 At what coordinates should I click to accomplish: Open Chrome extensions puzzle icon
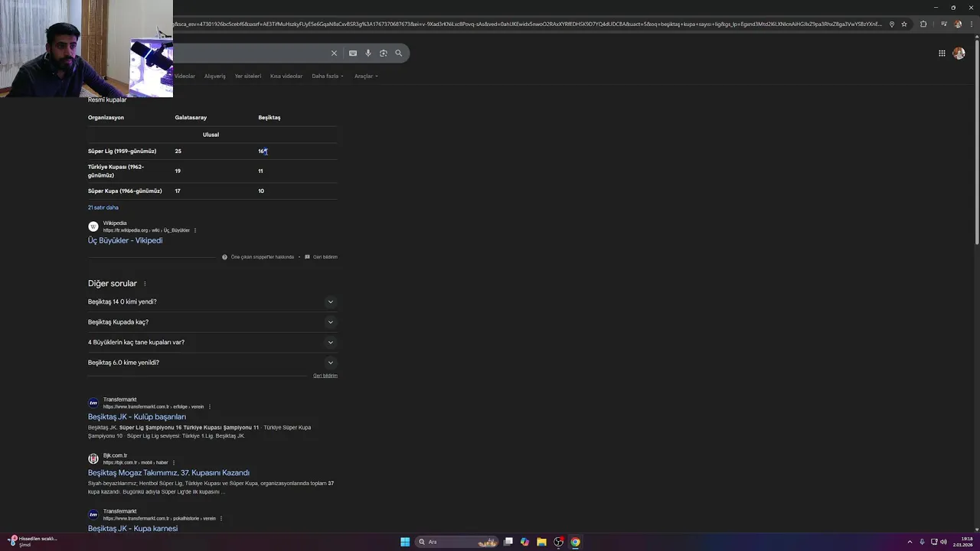[923, 24]
